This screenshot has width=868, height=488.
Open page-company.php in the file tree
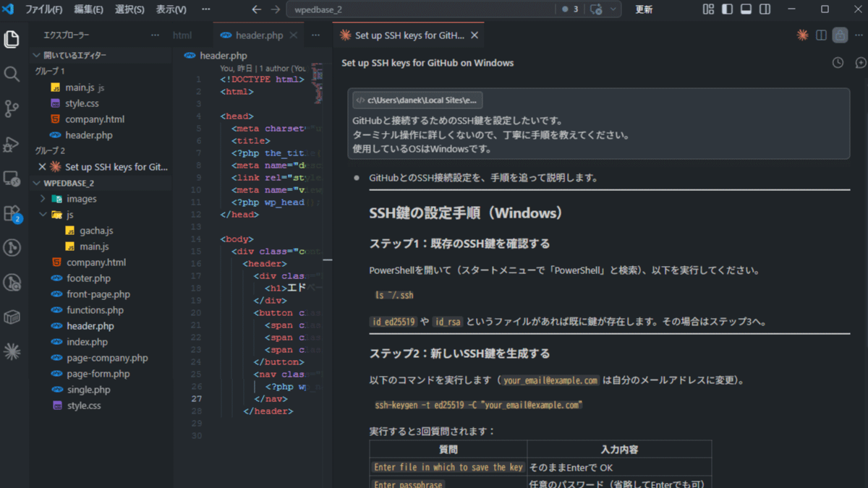101,358
